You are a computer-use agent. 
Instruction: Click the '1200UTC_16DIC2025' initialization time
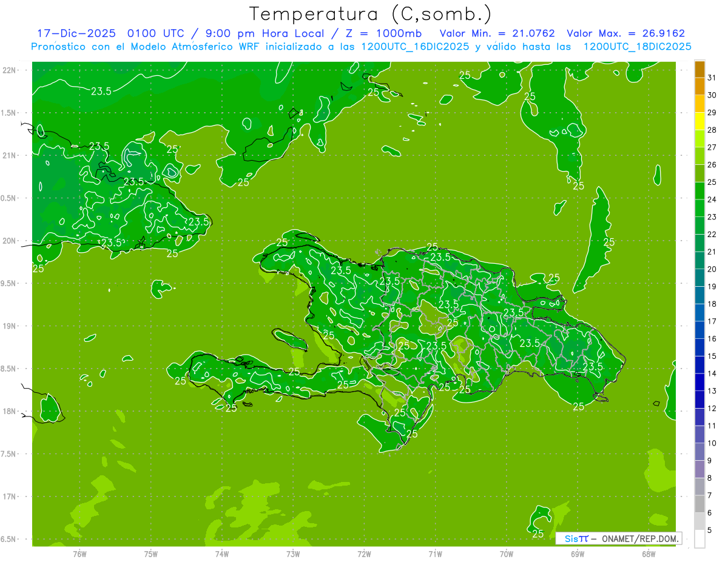click(413, 47)
